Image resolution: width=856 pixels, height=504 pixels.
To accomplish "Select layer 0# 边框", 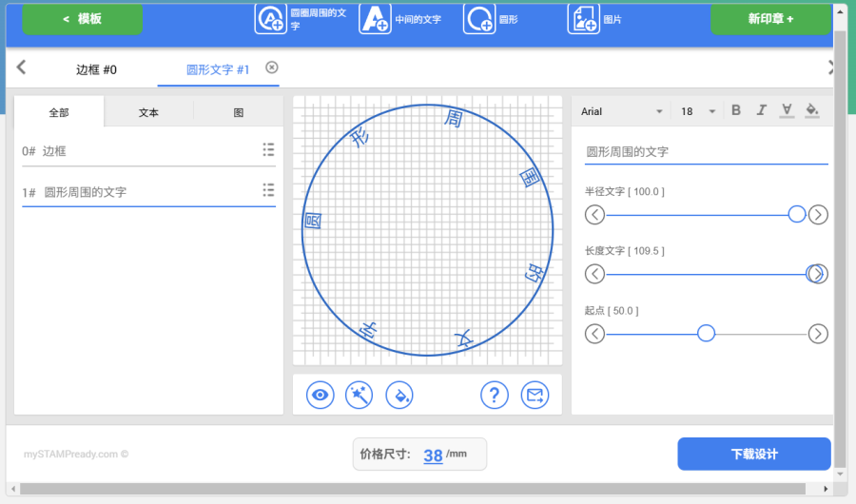I will pyautogui.click(x=148, y=151).
